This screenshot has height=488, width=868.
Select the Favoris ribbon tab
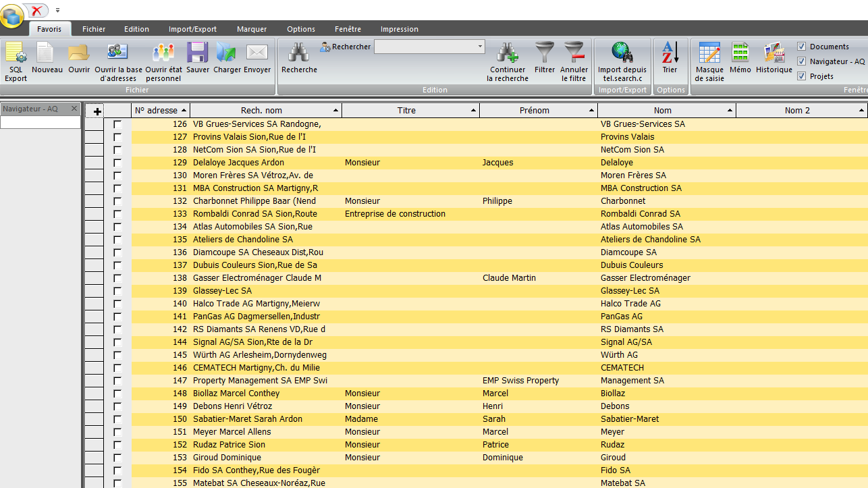[x=49, y=29]
